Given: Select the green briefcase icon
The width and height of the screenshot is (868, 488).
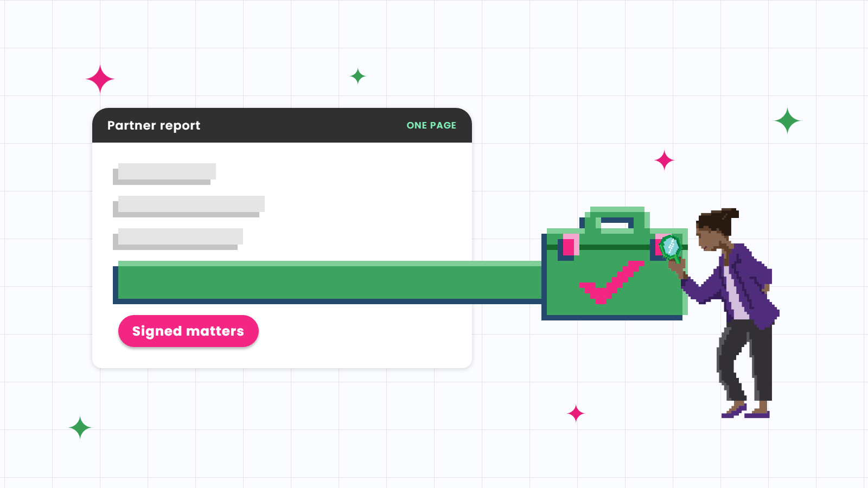Looking at the screenshot, I should tap(615, 264).
